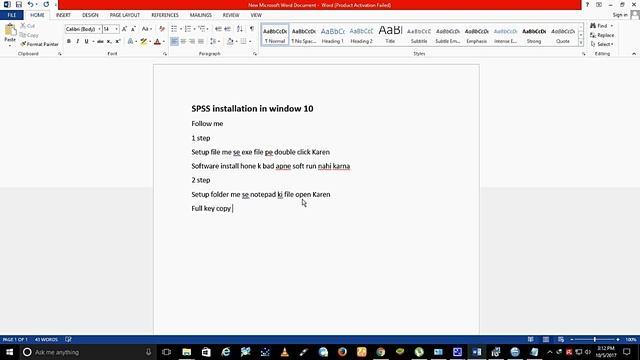Screen dimensions: 640x360
Task: Apply the Heading 1 style
Action: 333,35
